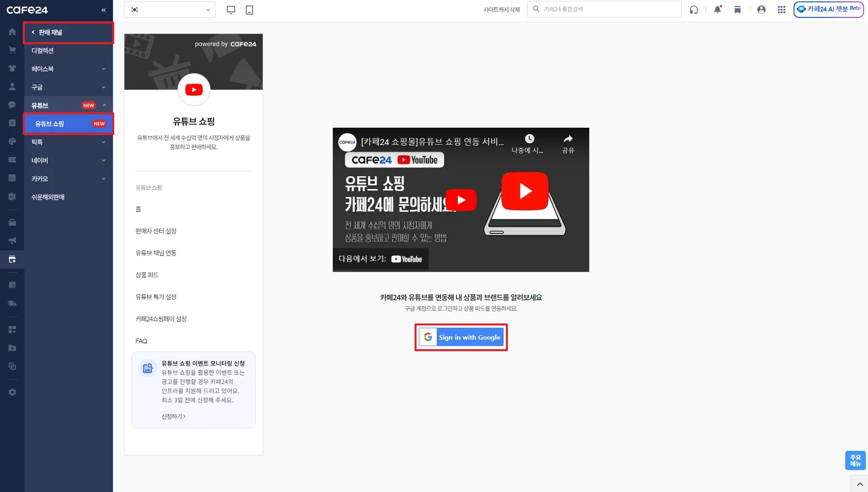The height and width of the screenshot is (492, 868).
Task: Open the 주요 메뉴 floating button
Action: point(855,460)
